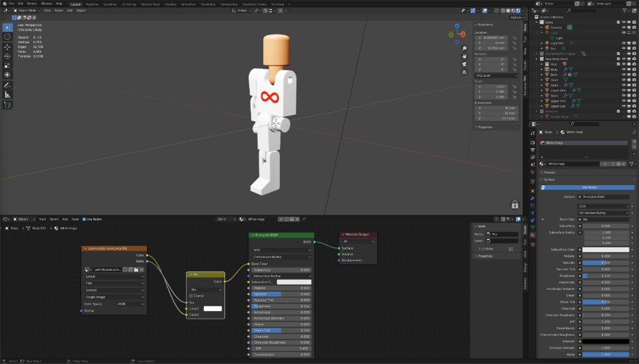Hide the Body object with its eye icon
This screenshot has width=639, height=364.
click(x=624, y=70)
